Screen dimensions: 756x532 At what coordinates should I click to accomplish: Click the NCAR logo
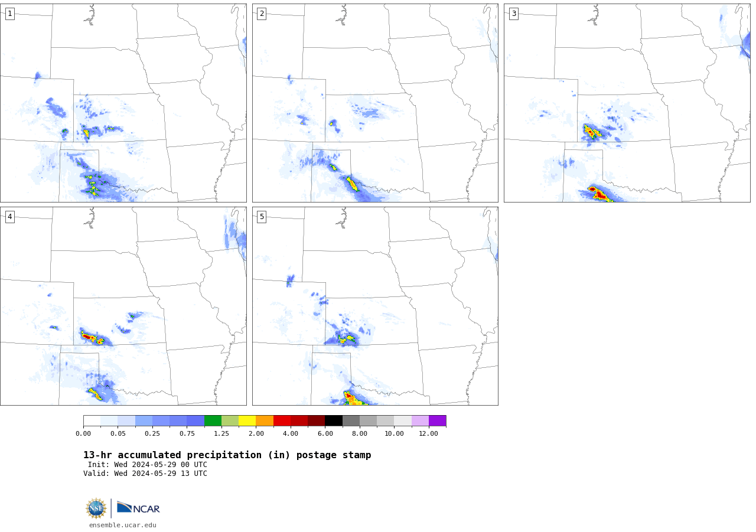[x=138, y=508]
